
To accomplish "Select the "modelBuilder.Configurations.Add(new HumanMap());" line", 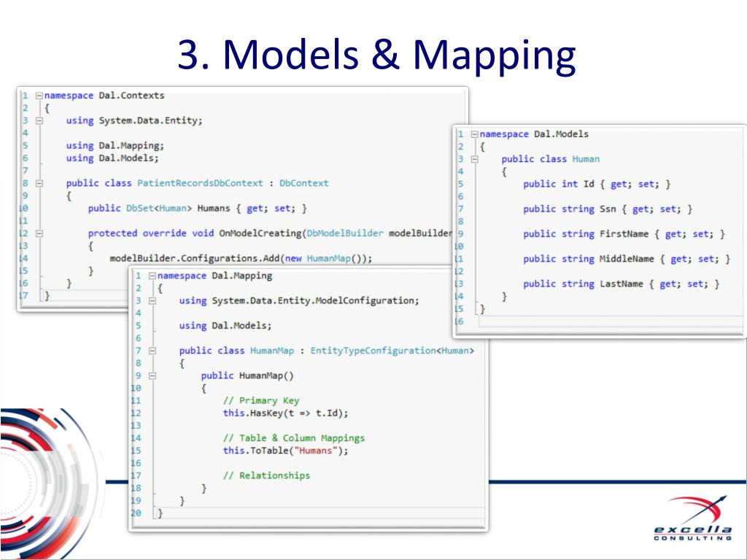I will click(241, 259).
